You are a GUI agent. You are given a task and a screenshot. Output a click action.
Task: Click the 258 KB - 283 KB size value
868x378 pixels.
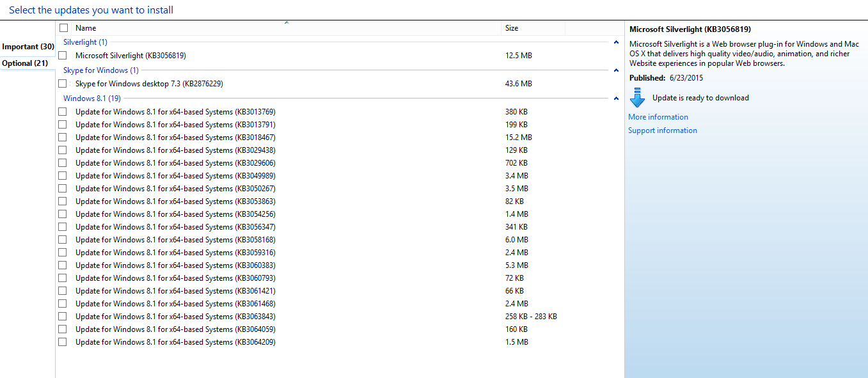[531, 317]
